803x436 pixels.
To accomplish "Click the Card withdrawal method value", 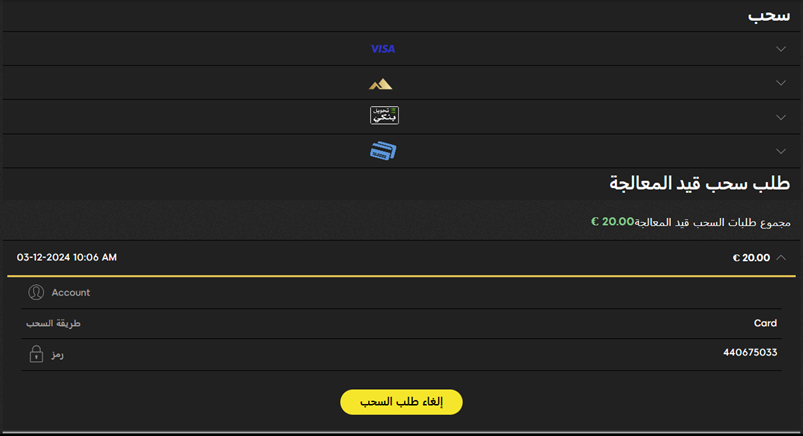I will (x=765, y=323).
